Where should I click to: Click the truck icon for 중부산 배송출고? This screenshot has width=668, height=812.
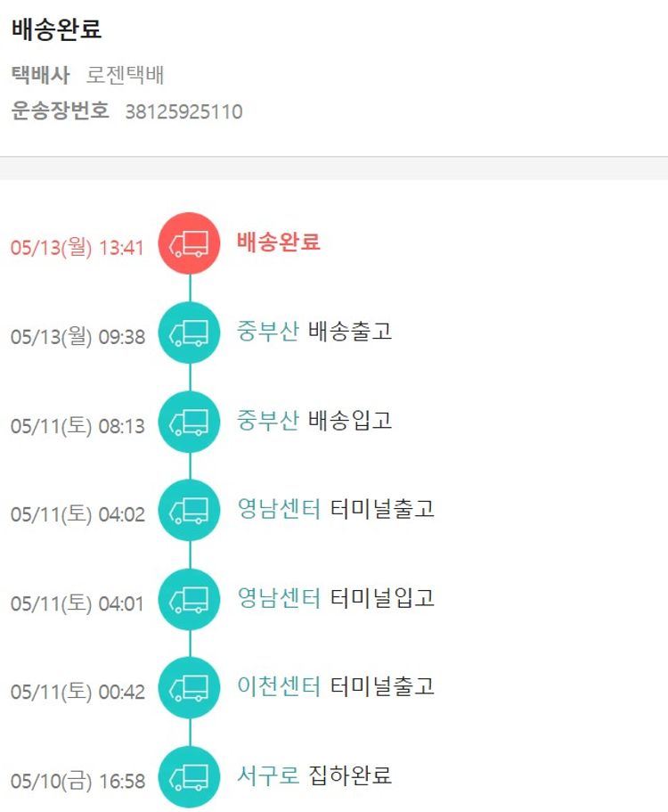(189, 332)
